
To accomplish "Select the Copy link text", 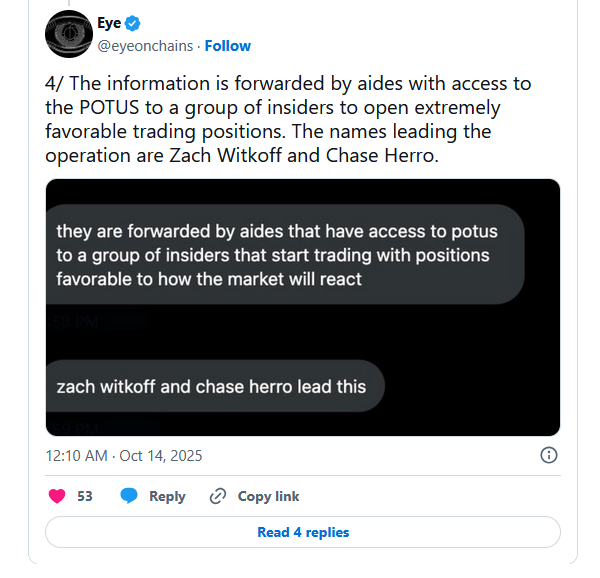I will 268,496.
